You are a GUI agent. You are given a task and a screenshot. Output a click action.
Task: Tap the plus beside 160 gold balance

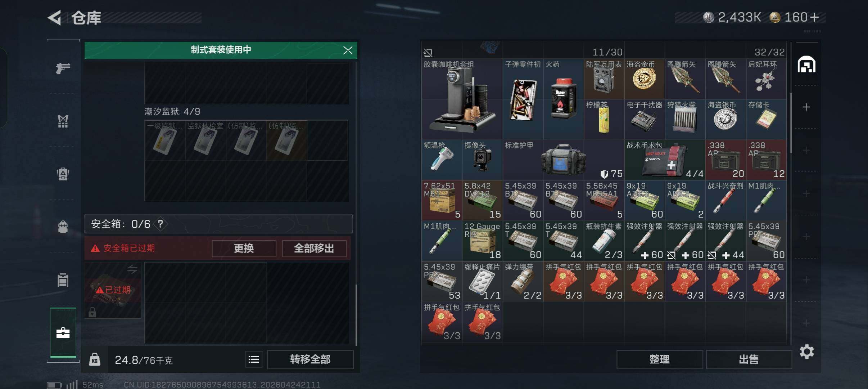point(815,17)
